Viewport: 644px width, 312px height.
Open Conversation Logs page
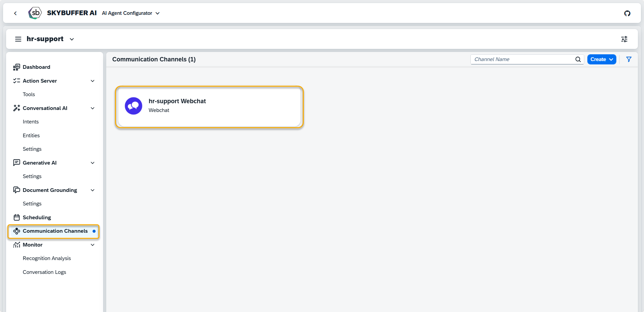[x=45, y=272]
